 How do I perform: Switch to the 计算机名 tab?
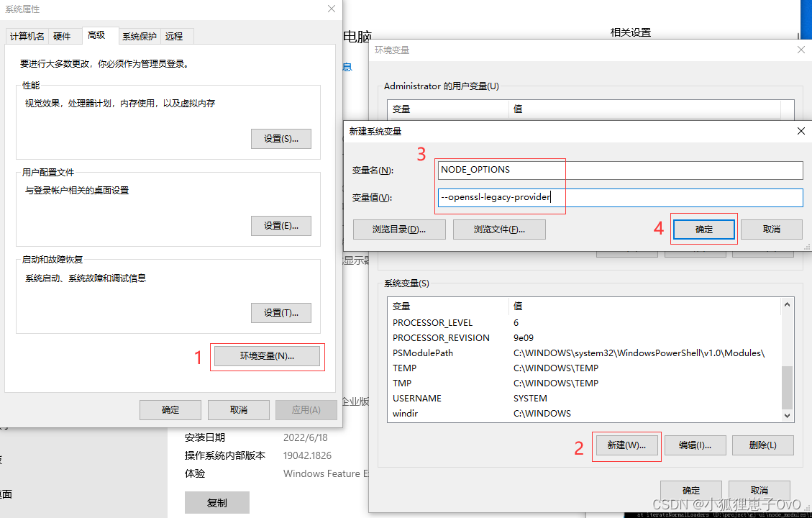click(x=27, y=36)
